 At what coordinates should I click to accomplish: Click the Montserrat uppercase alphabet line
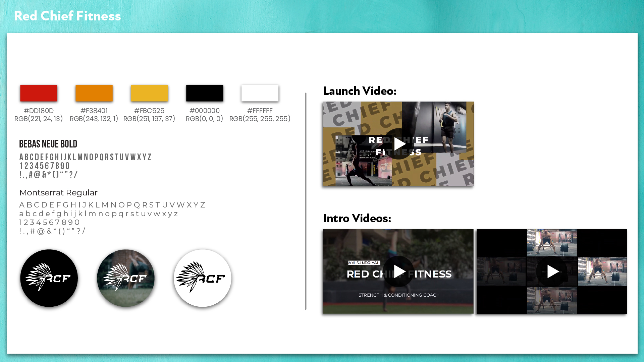coord(112,205)
